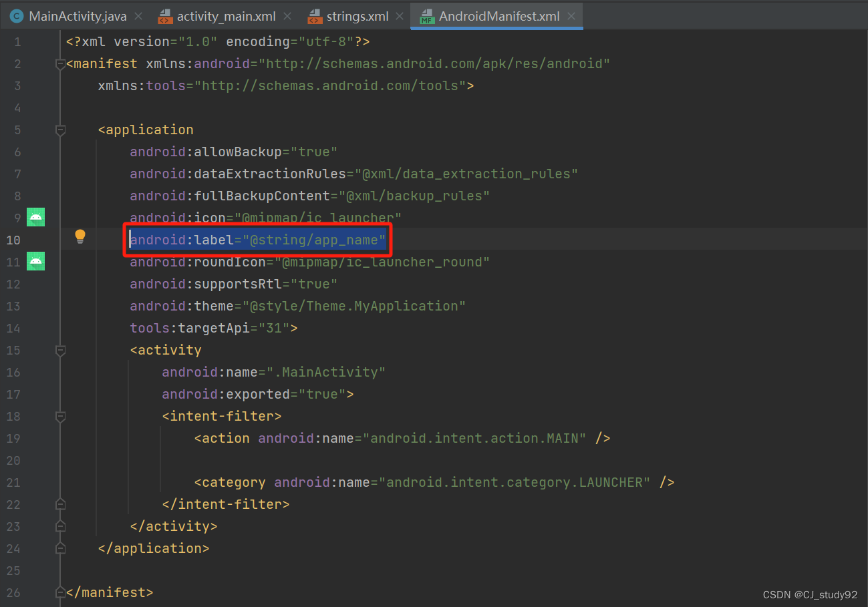Click the Android file icon on activity_main.xml tab
The image size is (868, 607).
click(x=165, y=16)
